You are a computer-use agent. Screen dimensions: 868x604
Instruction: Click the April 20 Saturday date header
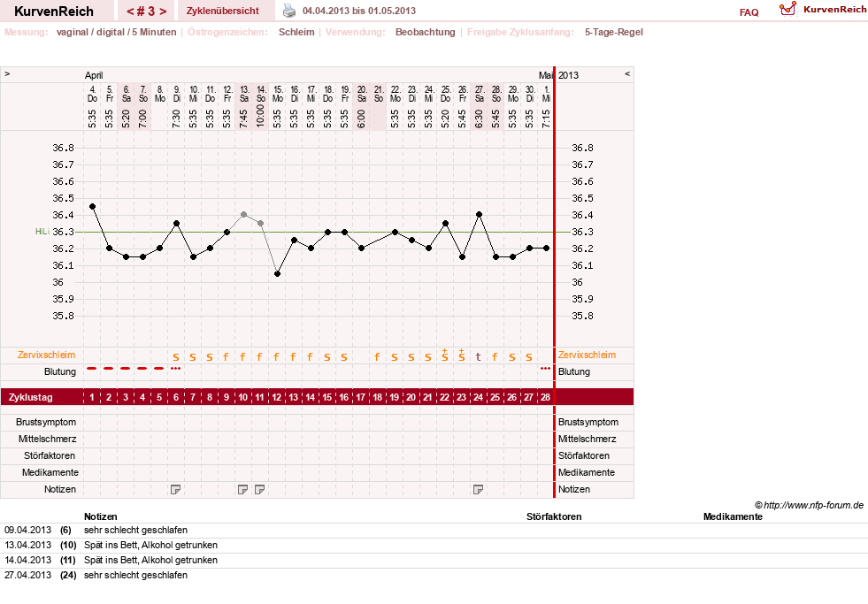(x=362, y=94)
